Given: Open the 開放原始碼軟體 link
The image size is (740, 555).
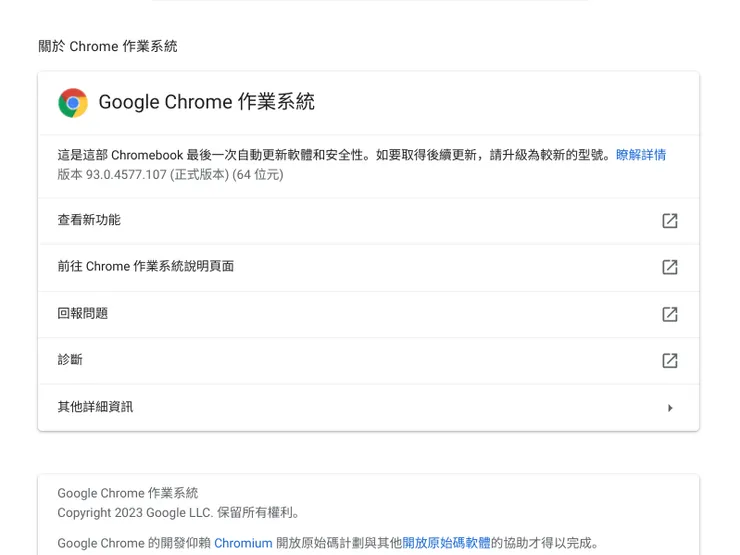Looking at the screenshot, I should pyautogui.click(x=446, y=543).
